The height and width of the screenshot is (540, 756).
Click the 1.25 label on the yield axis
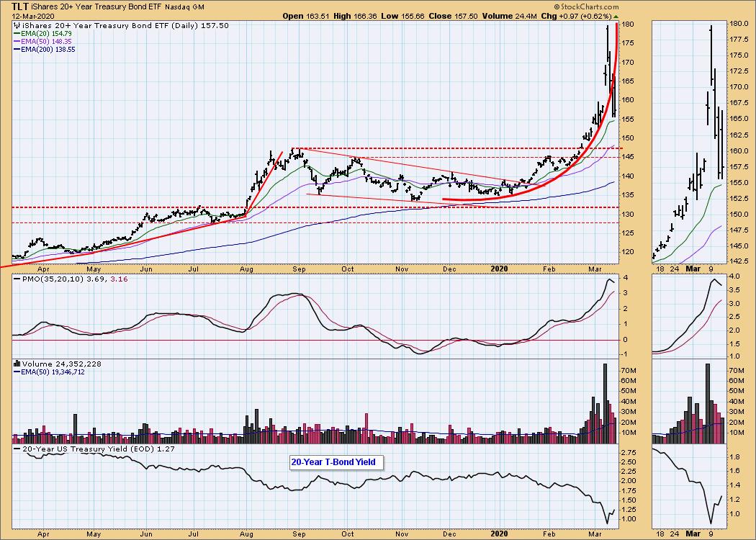pos(629,510)
